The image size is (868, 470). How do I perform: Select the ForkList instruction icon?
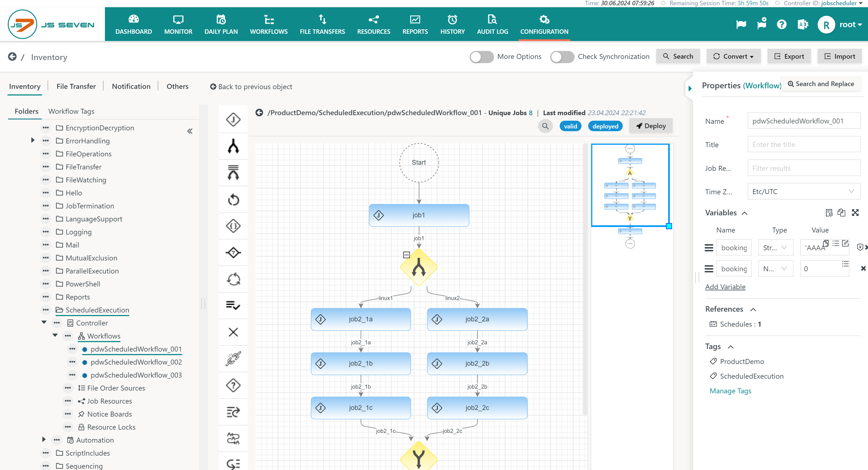(x=233, y=172)
